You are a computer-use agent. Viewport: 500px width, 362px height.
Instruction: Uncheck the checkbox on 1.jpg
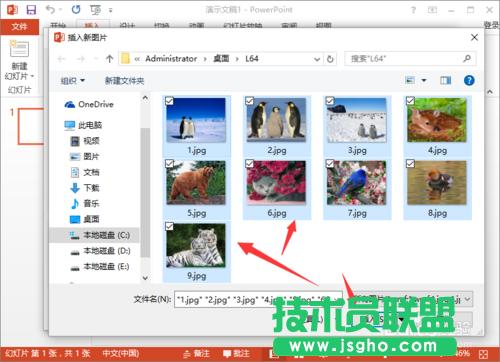click(x=169, y=101)
